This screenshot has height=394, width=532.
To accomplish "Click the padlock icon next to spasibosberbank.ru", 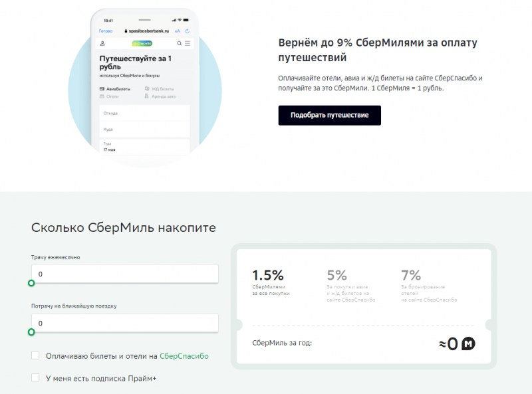I will tap(126, 31).
